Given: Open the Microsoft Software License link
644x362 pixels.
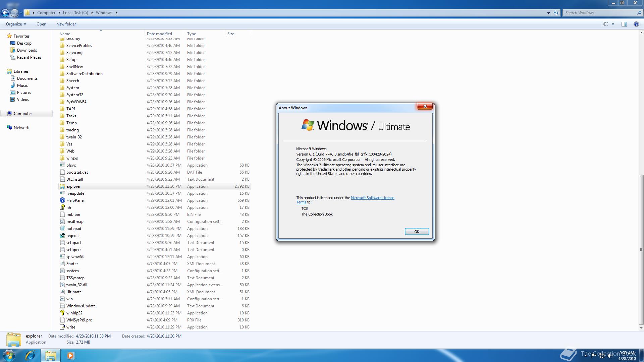Looking at the screenshot, I should click(x=372, y=198).
